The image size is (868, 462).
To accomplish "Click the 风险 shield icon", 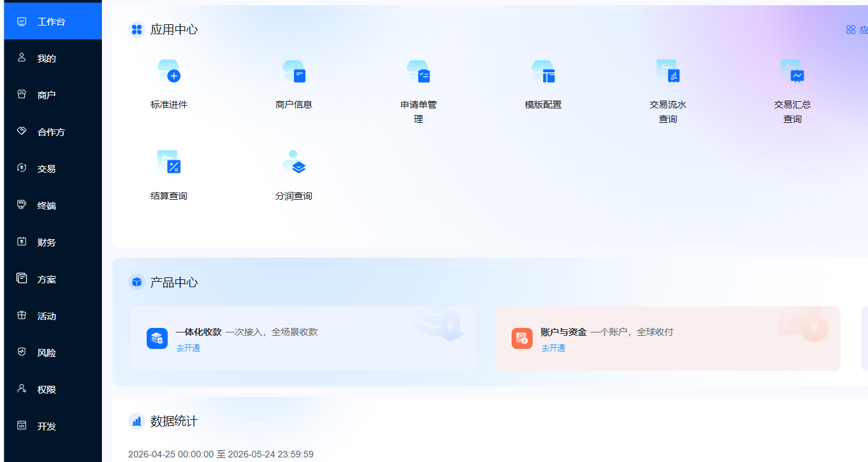I will point(22,352).
